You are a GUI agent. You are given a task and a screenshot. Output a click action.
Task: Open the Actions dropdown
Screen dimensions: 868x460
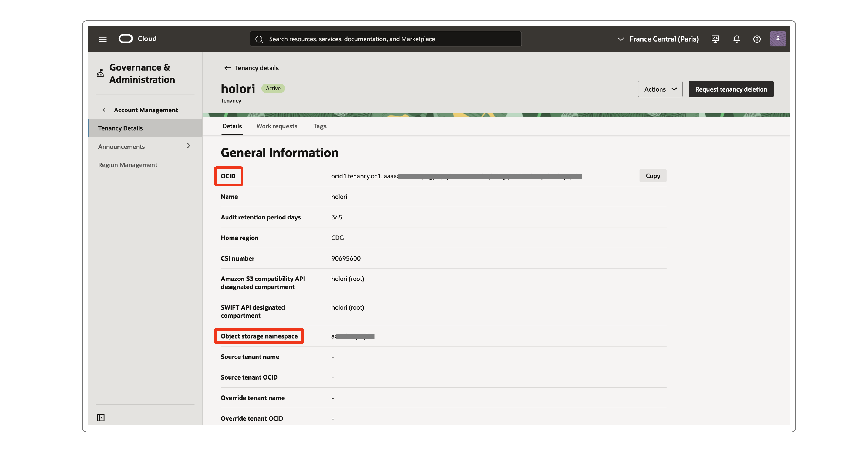coord(660,89)
